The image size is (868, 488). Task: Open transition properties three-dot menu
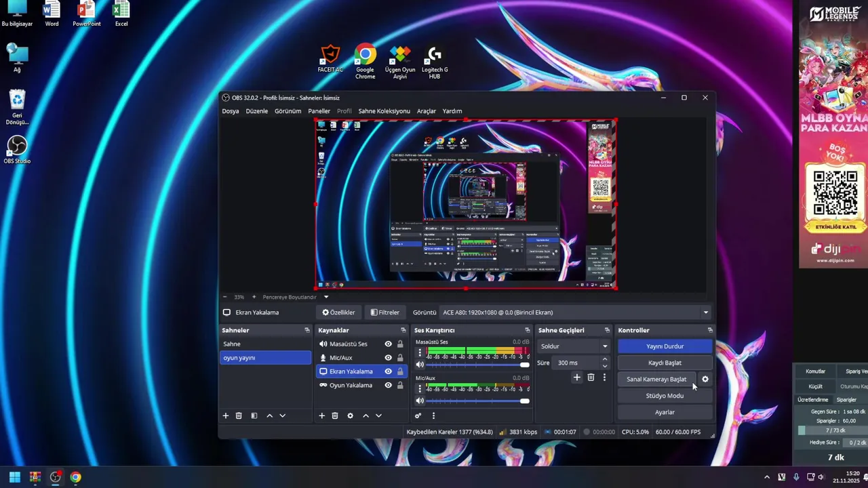click(x=604, y=378)
